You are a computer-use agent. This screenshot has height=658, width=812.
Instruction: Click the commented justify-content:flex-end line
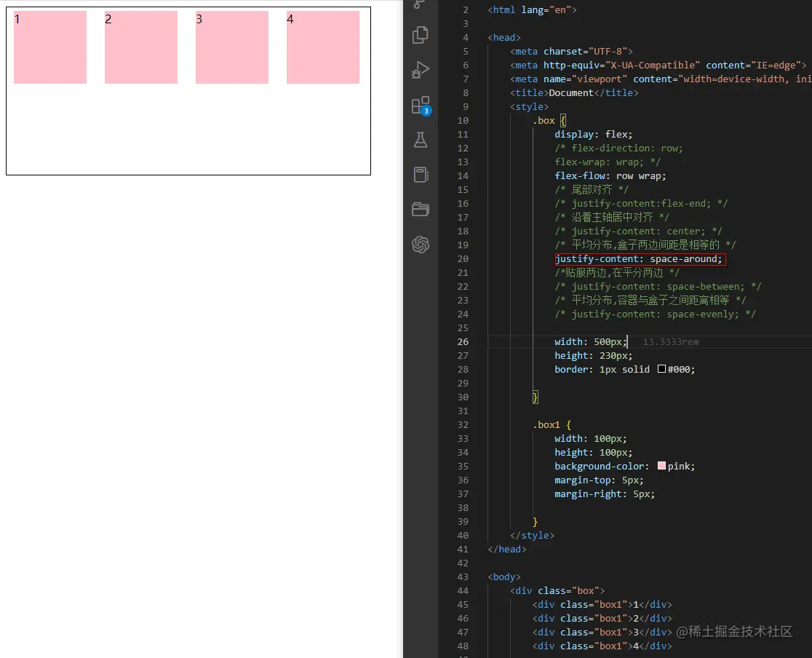point(641,204)
